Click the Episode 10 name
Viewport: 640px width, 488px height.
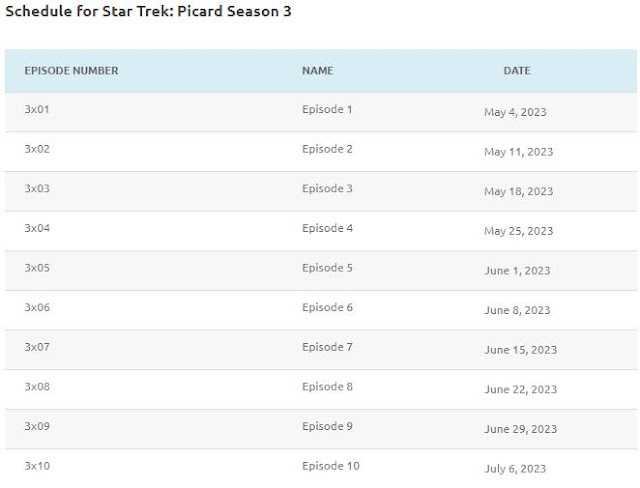click(x=331, y=466)
